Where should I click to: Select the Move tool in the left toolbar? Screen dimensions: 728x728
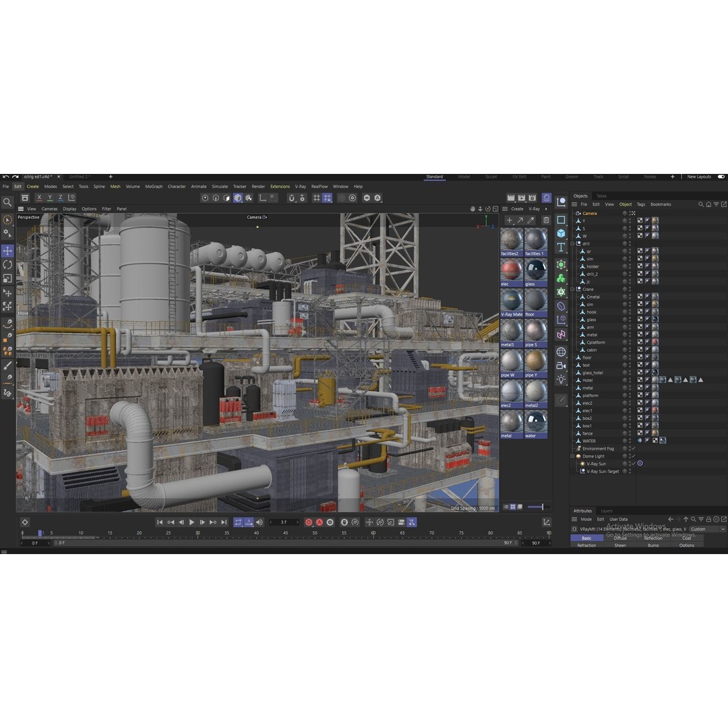coord(7,251)
